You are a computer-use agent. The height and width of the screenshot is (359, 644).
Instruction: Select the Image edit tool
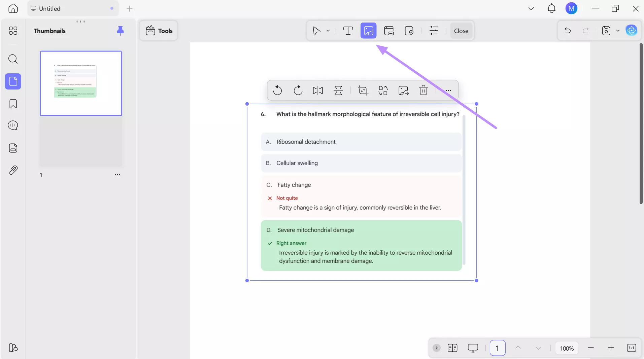368,31
